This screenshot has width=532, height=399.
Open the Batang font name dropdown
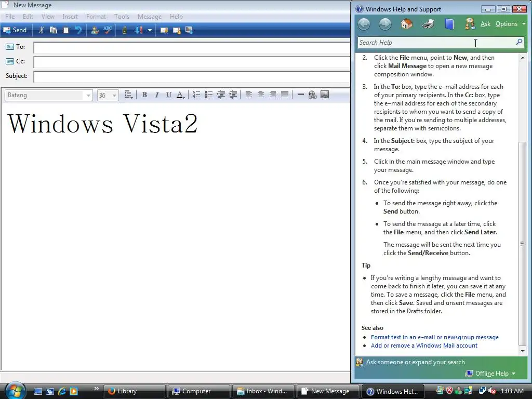(88, 96)
